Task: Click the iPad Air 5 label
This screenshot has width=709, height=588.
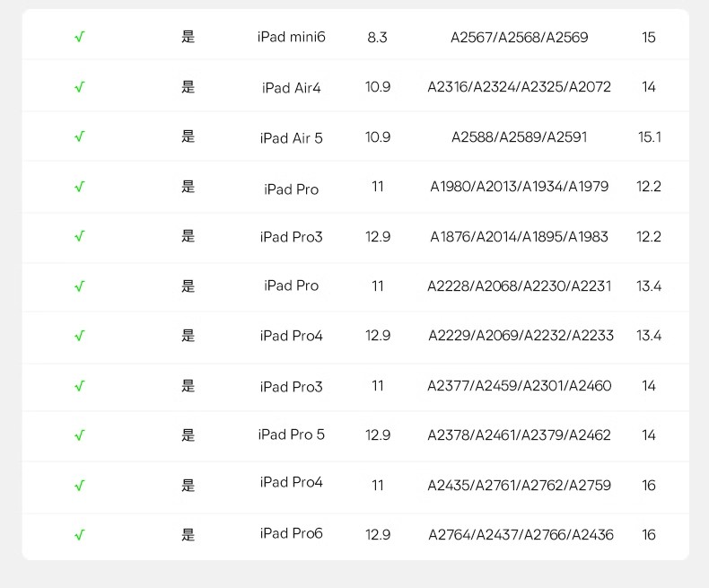Action: 291,137
